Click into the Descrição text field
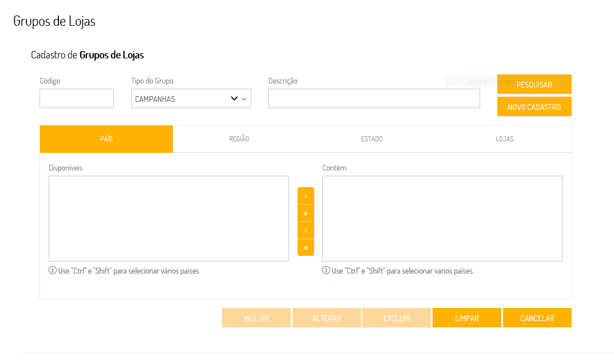Screen dimensions: 614x364 point(374,98)
